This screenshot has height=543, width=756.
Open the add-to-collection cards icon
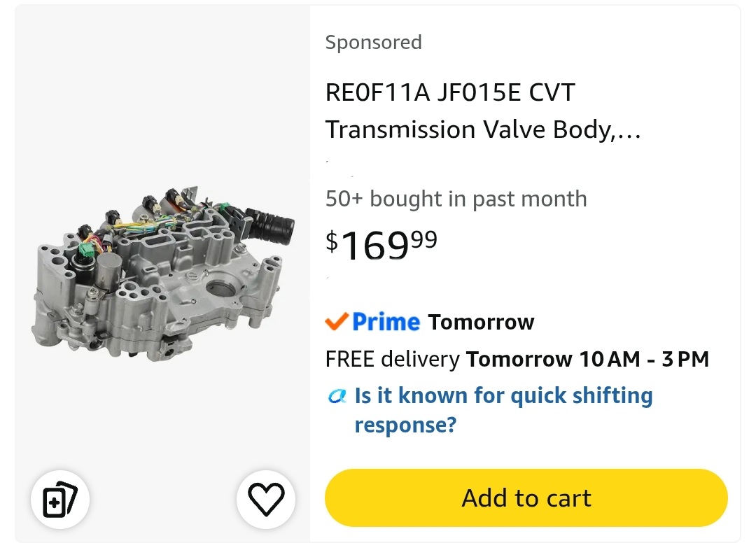tap(59, 499)
